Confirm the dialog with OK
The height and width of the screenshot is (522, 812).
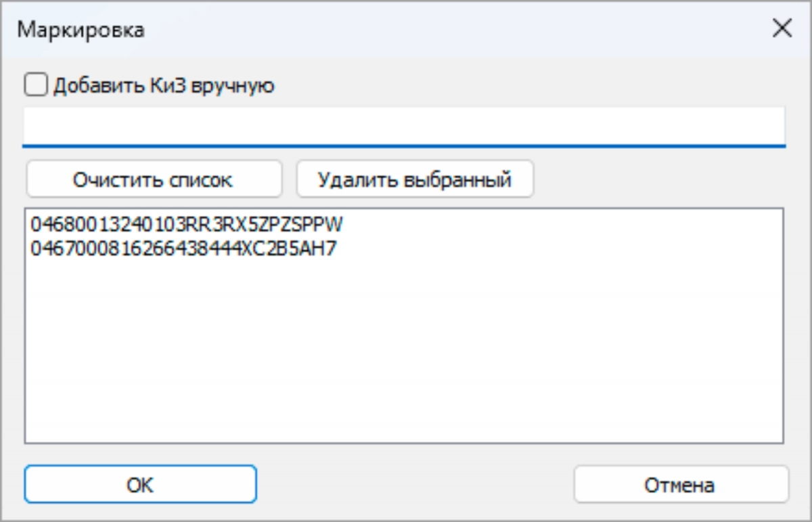tap(140, 484)
